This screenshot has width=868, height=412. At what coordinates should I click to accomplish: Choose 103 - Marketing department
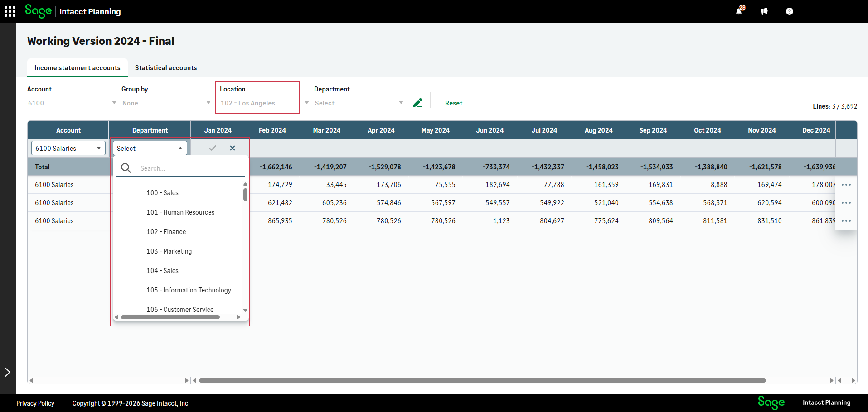click(169, 251)
